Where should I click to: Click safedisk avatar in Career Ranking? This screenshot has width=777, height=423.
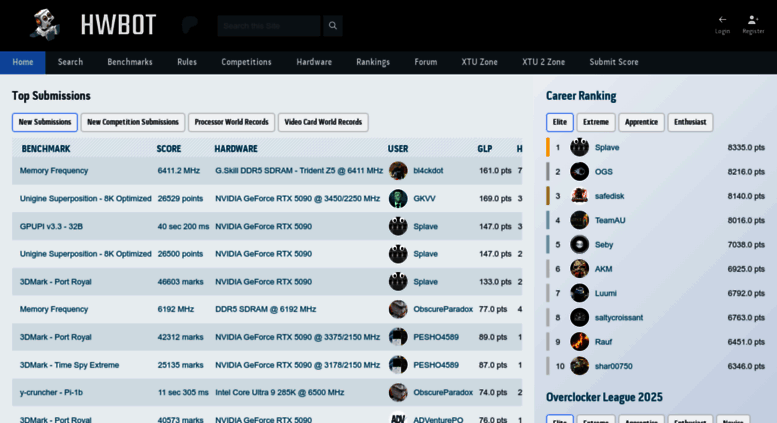[x=579, y=196]
